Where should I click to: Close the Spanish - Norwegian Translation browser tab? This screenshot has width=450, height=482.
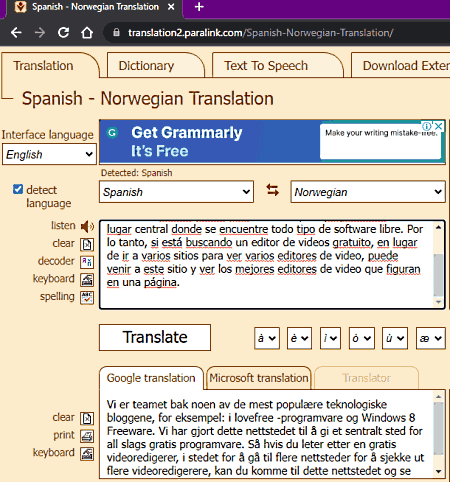[171, 7]
